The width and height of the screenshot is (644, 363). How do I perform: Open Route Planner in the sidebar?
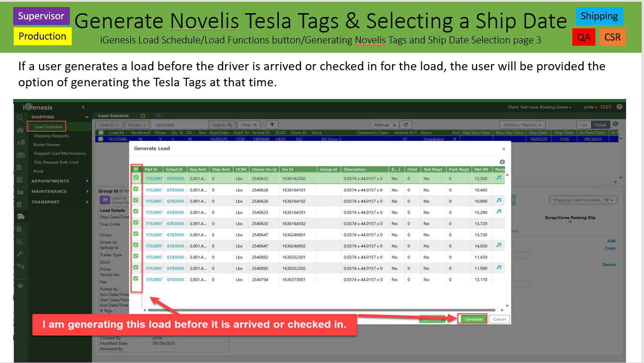47,145
